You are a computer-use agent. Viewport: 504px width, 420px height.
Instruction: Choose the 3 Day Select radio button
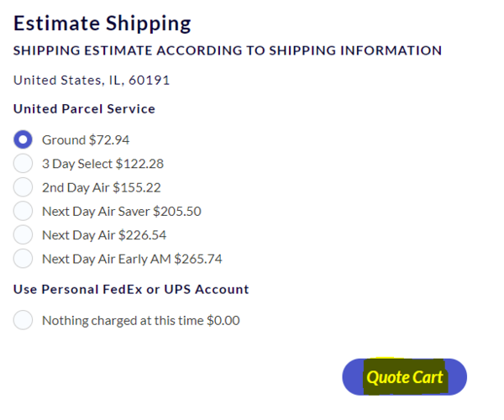(24, 163)
